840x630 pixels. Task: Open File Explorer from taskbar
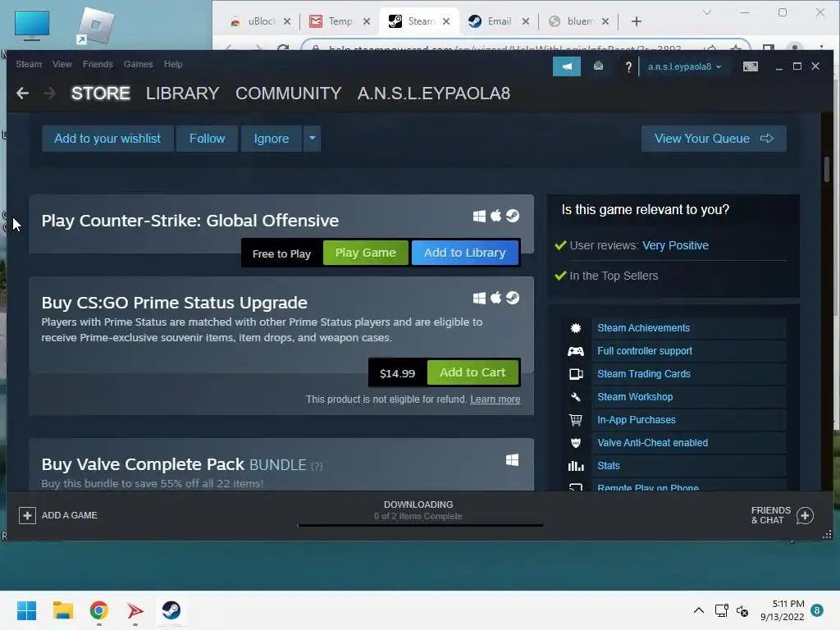(62, 610)
